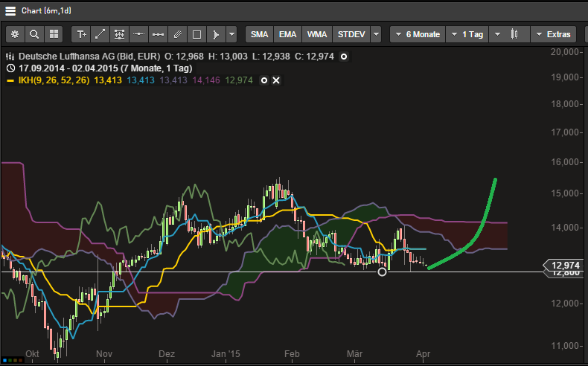This screenshot has width=588, height=366.
Task: Select the trend line drawing tool
Action: coord(100,34)
